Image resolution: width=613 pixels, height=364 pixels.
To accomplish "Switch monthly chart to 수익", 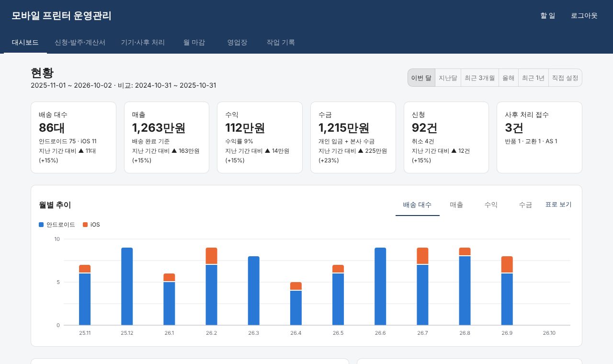I will [491, 205].
